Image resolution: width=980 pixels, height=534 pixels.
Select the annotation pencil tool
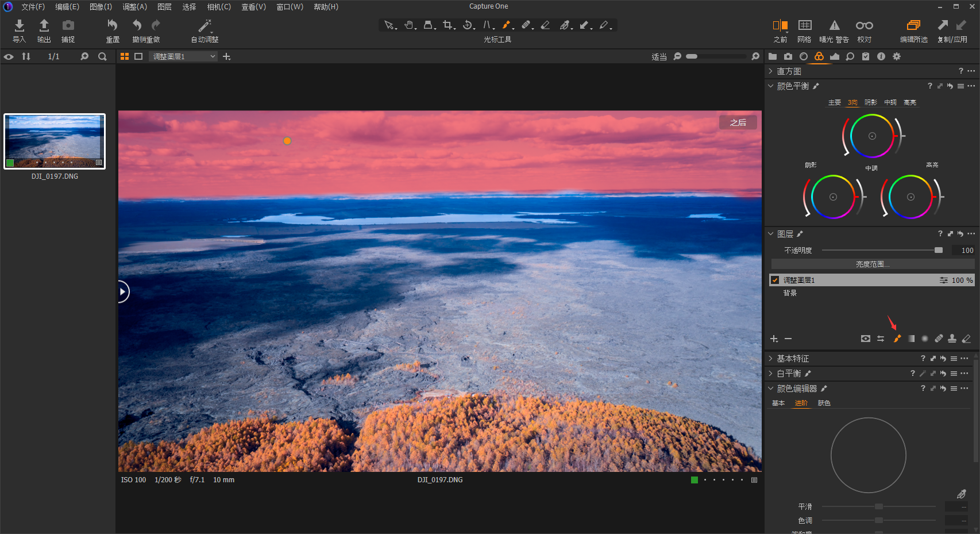pyautogui.click(x=604, y=25)
